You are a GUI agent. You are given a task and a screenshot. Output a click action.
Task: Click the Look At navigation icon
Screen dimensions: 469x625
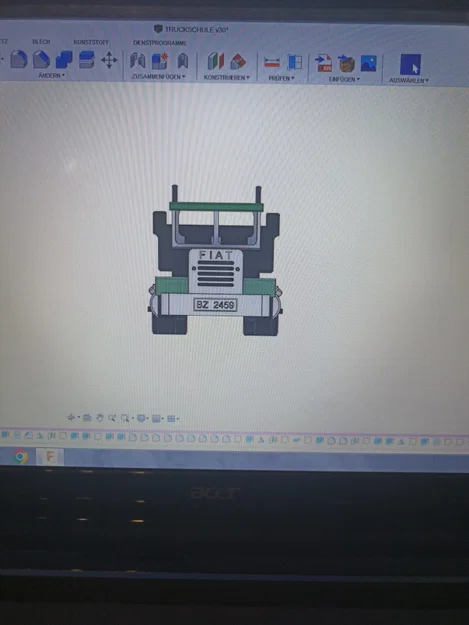[x=87, y=418]
